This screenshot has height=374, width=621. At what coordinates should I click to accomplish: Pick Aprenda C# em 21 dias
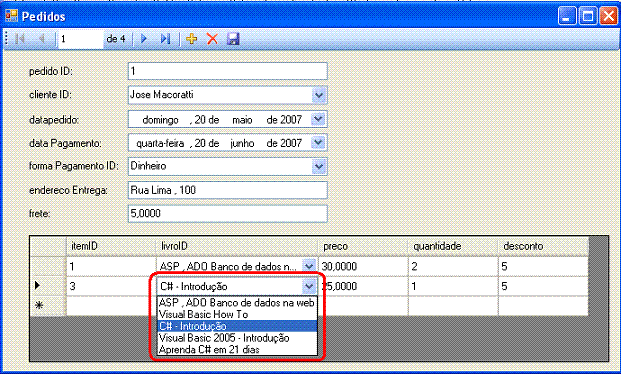237,349
